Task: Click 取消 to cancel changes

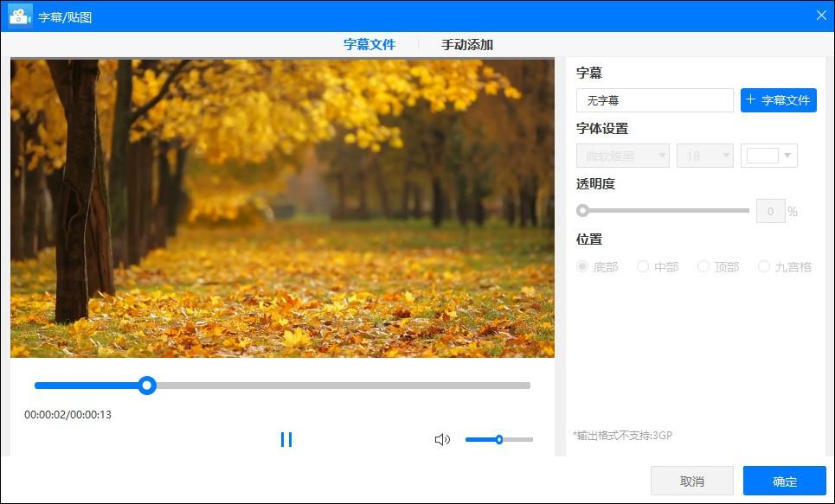Action: 691,482
